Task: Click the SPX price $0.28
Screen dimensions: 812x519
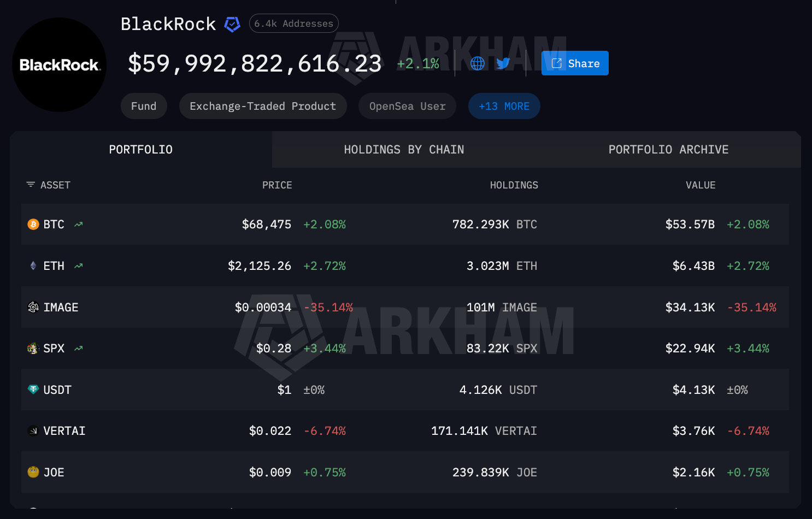Action: coord(274,349)
